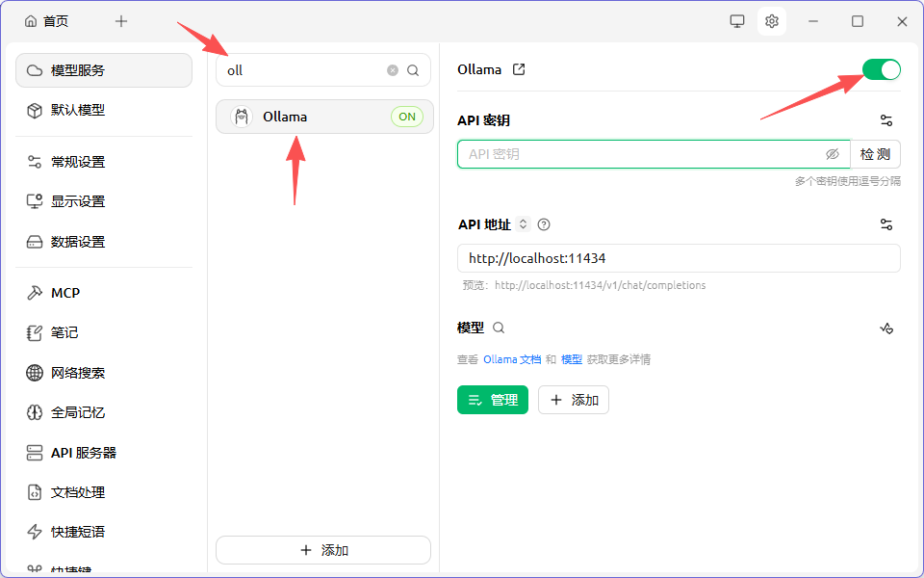Image resolution: width=924 pixels, height=578 pixels.
Task: Click the API key settings sliders icon
Action: pos(886,120)
